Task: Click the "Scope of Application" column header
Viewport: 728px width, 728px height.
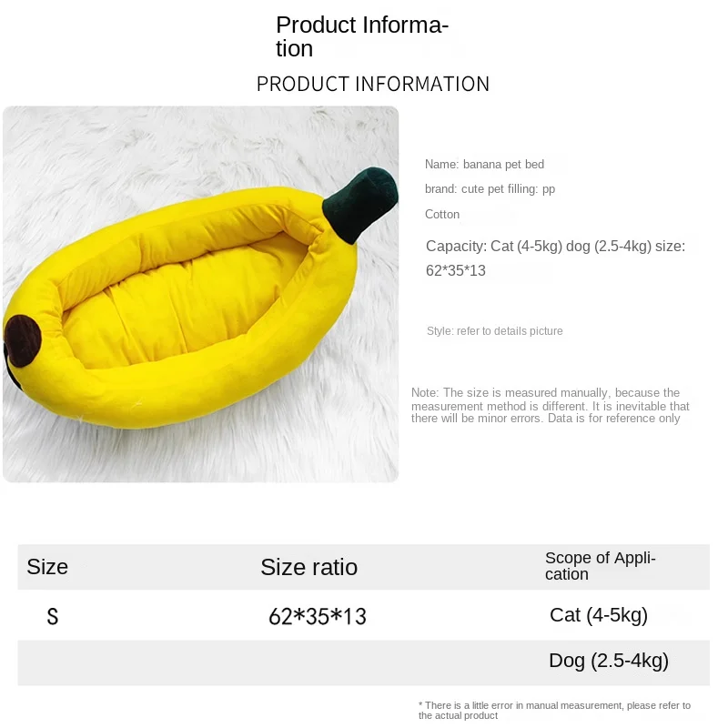Action: tap(600, 566)
